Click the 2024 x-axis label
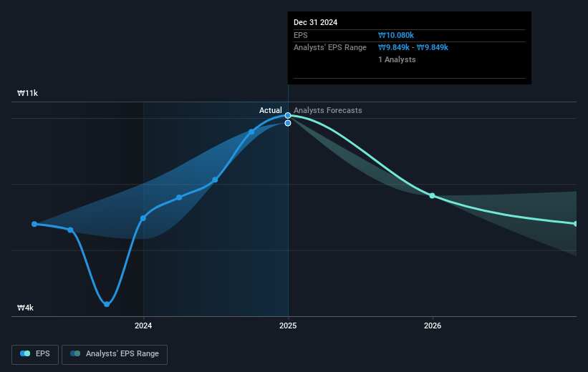Viewport: 588px width, 372px height. point(143,325)
